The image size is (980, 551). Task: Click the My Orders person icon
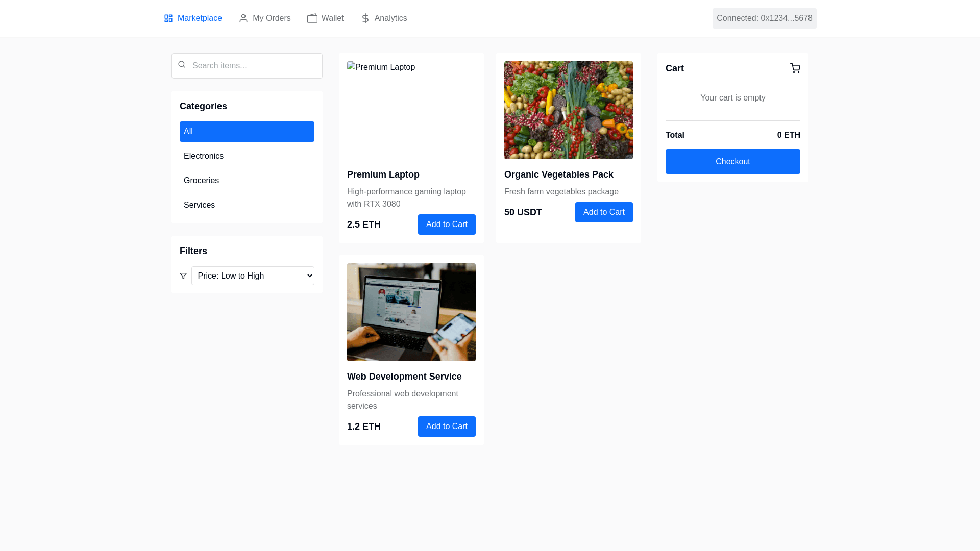coord(243,18)
